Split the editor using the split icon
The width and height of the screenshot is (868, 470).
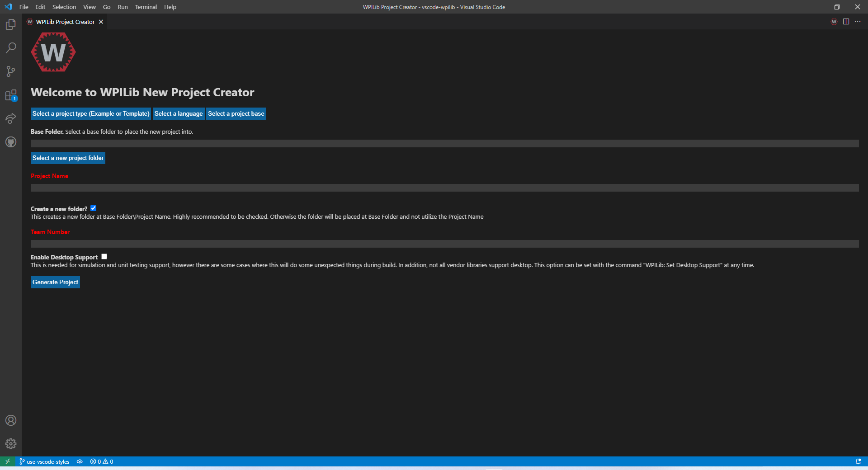[x=846, y=21]
